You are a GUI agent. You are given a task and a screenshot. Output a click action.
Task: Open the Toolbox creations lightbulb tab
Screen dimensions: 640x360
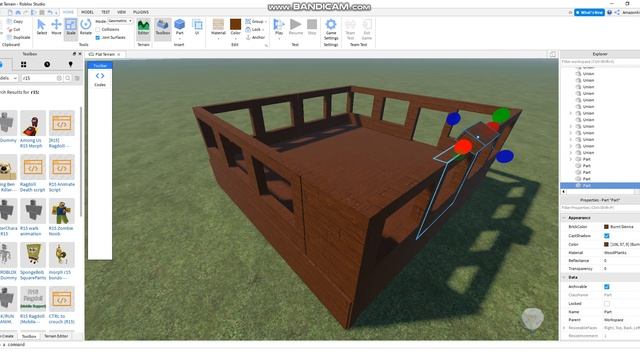point(71,64)
